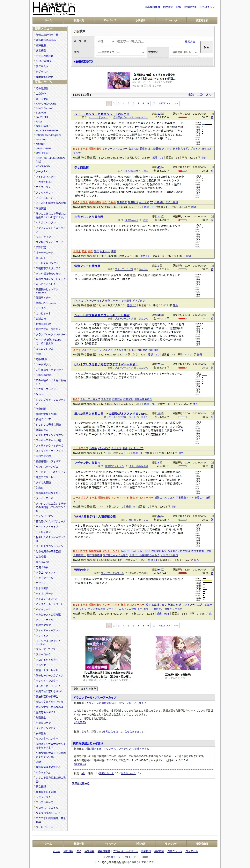Open 評価未算定作品一覧 in search menu

pyautogui.click(x=47, y=35)
